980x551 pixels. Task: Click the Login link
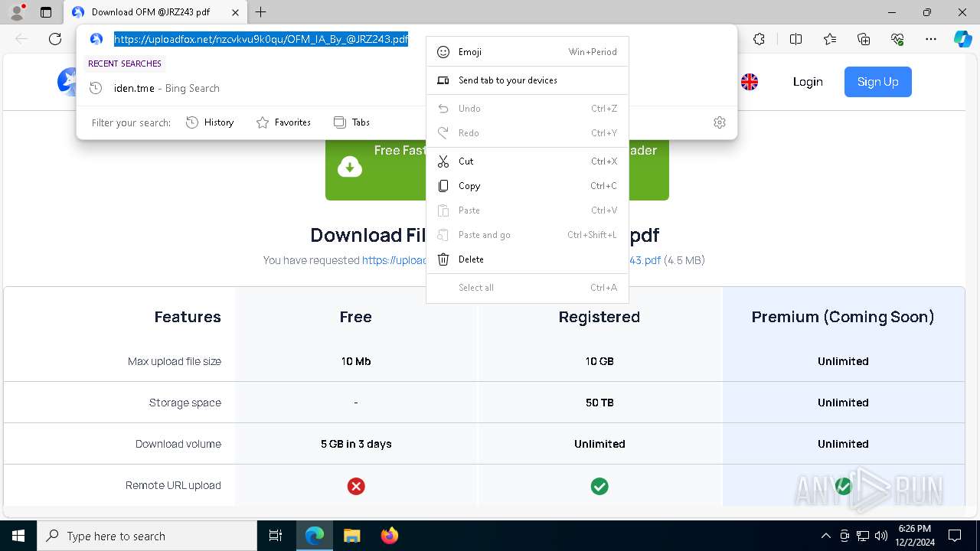tap(808, 82)
